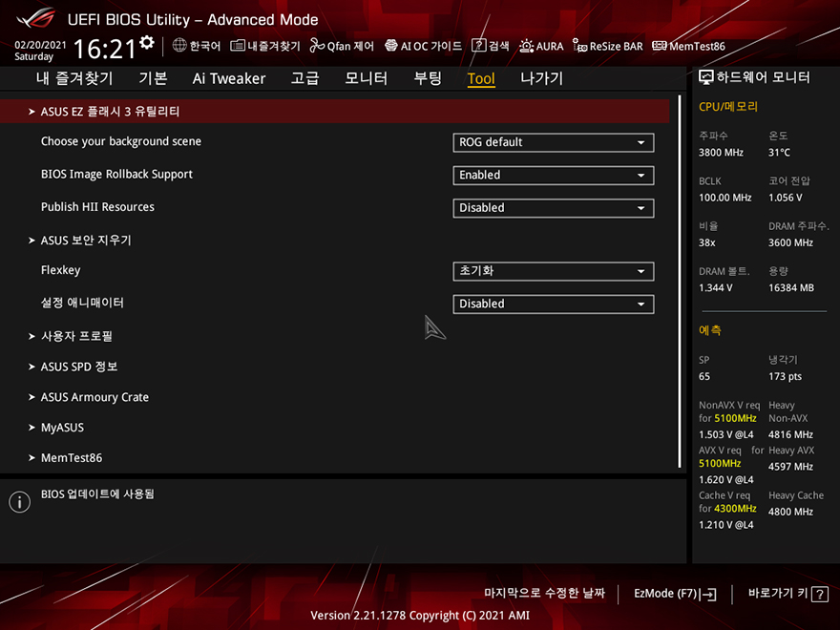Open the Qfan 제어 fan icon

pos(317,46)
